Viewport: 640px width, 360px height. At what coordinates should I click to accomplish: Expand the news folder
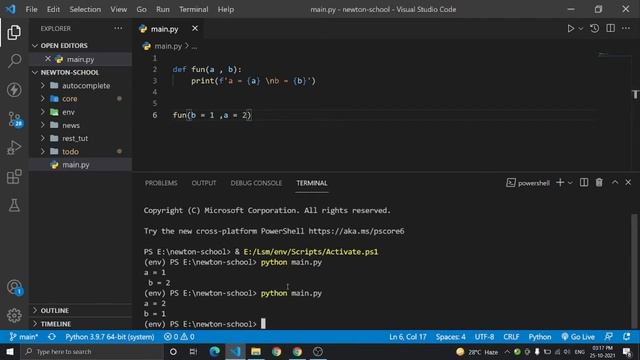(x=80, y=125)
